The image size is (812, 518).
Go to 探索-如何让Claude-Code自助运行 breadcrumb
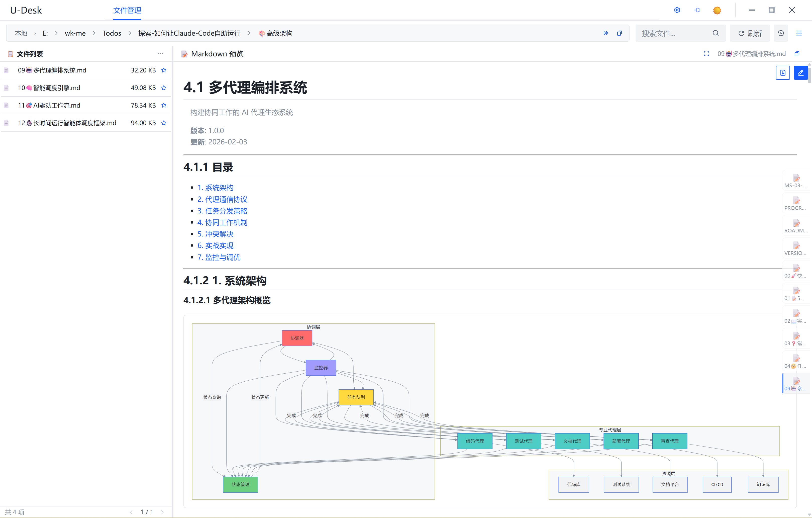[189, 33]
